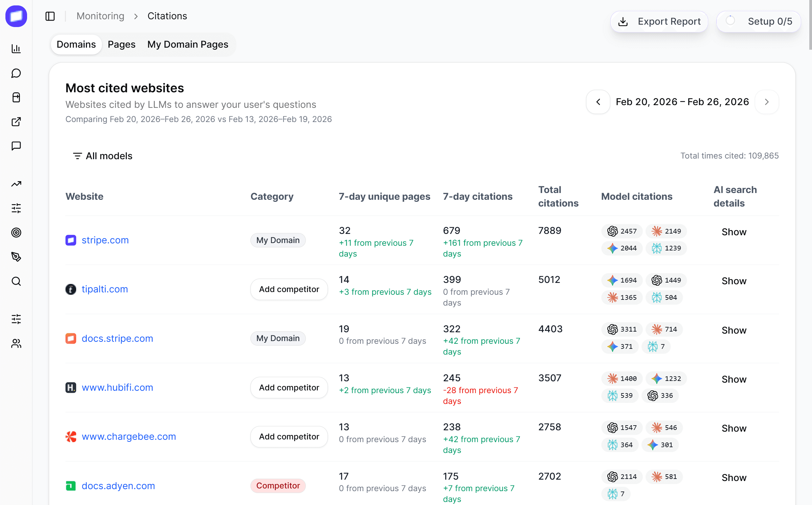Open the www.hubifi.com link
Viewport: 812px width, 505px height.
(x=117, y=387)
